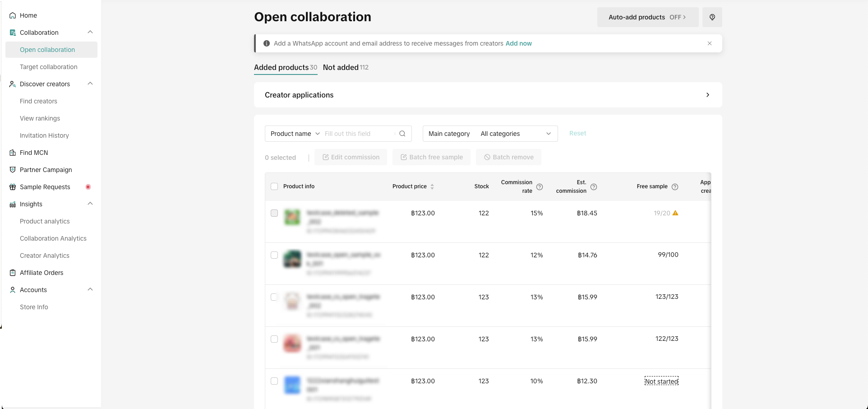Click the search magnifier icon in product filter
The width and height of the screenshot is (868, 409).
(402, 134)
